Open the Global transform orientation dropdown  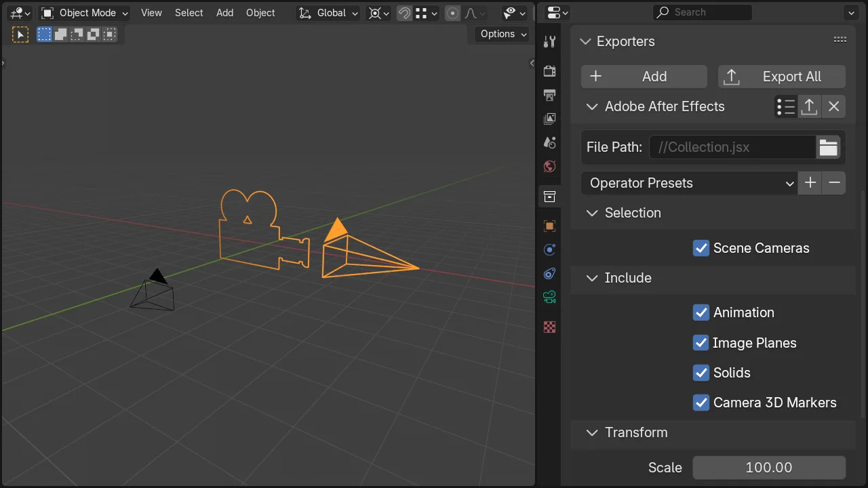click(x=328, y=13)
